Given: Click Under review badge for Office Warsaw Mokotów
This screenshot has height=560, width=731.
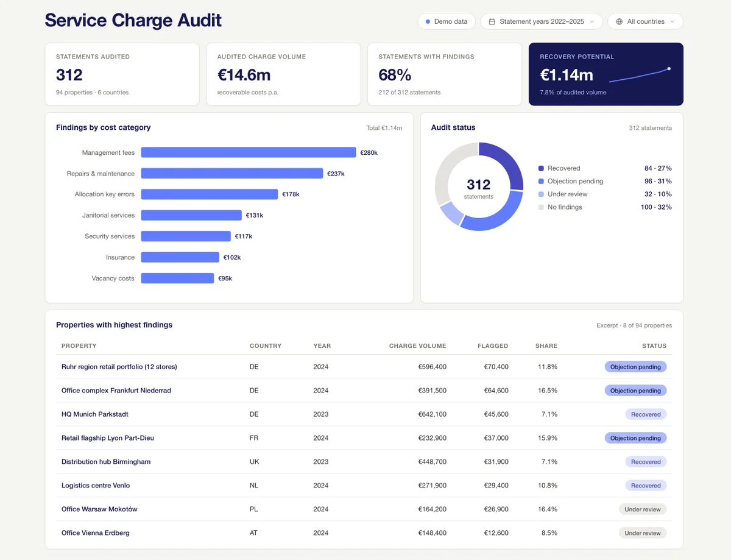Looking at the screenshot, I should 643,509.
